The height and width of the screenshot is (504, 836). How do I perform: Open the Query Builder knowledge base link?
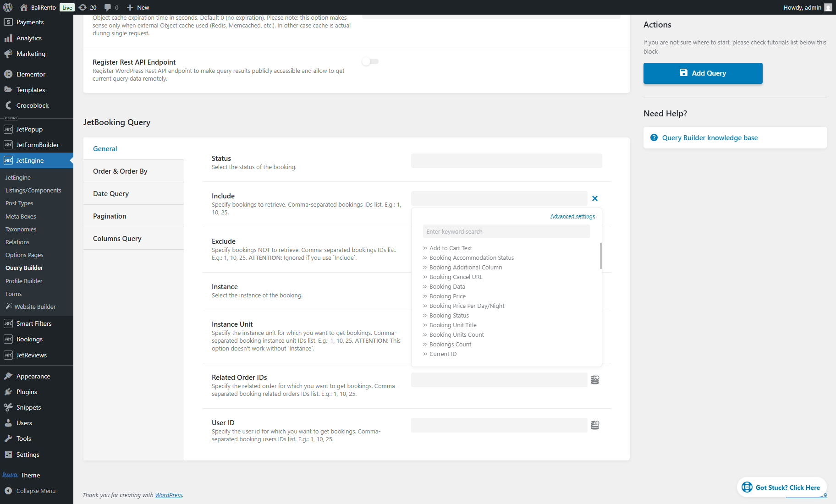pyautogui.click(x=710, y=138)
